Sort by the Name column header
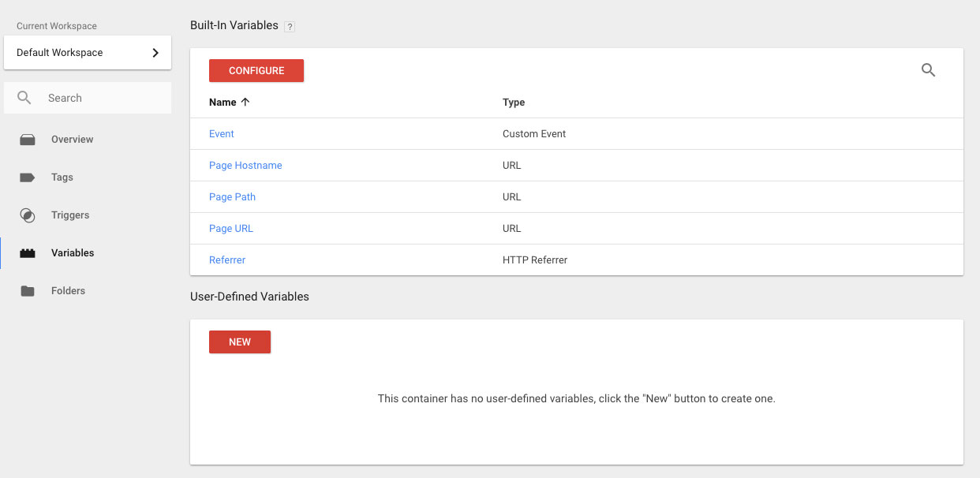 click(223, 103)
